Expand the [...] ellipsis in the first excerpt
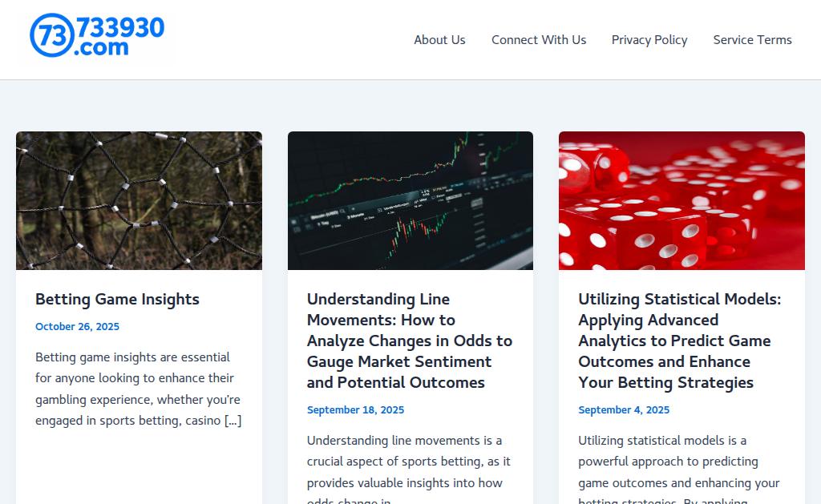 point(233,421)
